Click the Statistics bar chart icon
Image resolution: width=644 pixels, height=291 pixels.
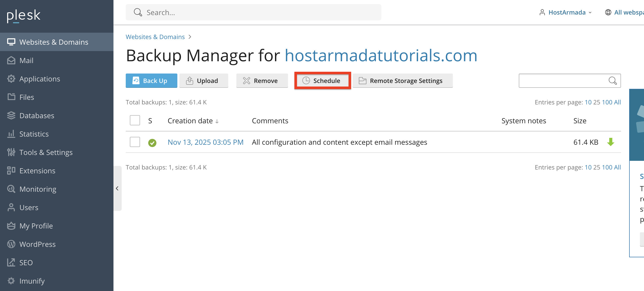[x=11, y=134]
